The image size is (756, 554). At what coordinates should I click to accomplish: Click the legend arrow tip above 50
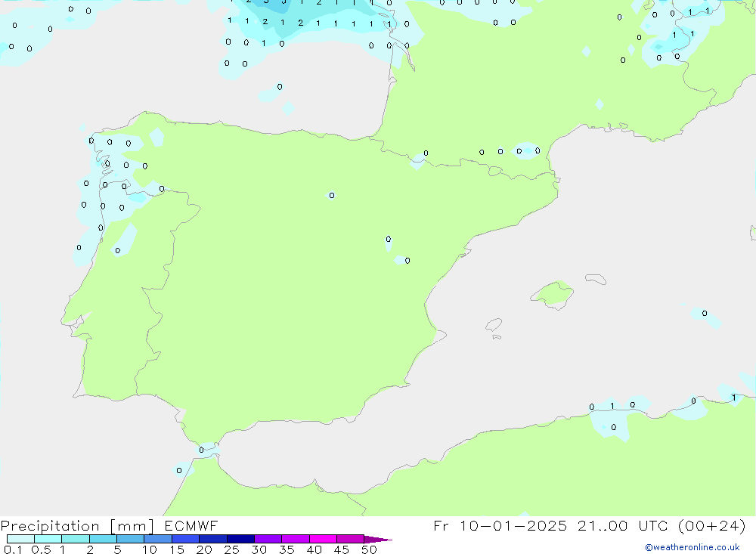point(382,540)
